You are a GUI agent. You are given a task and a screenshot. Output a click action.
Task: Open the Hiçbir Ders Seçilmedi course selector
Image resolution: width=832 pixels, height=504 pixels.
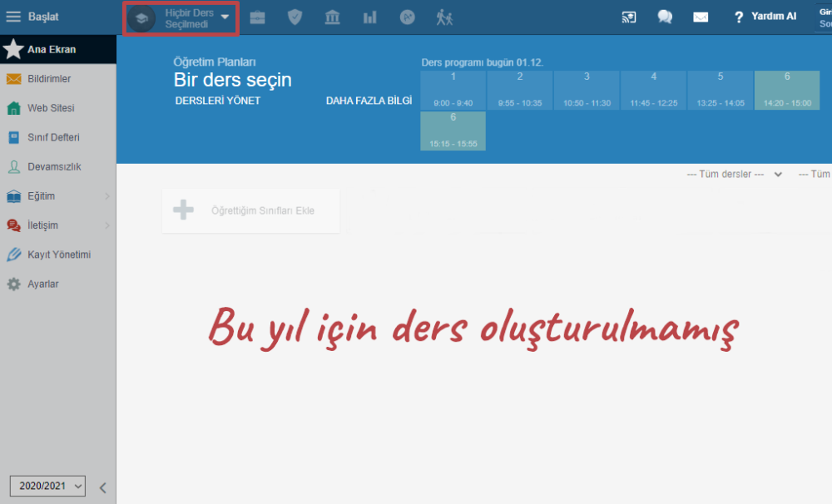click(181, 18)
